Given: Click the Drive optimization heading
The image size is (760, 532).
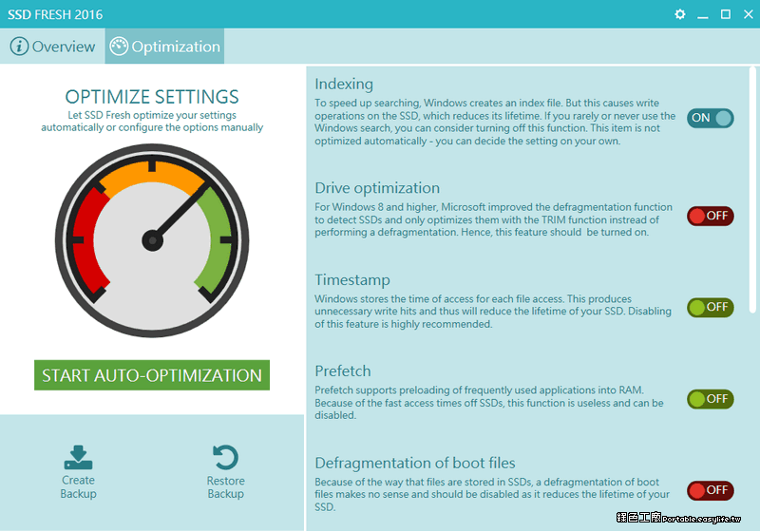Looking at the screenshot, I should (377, 187).
